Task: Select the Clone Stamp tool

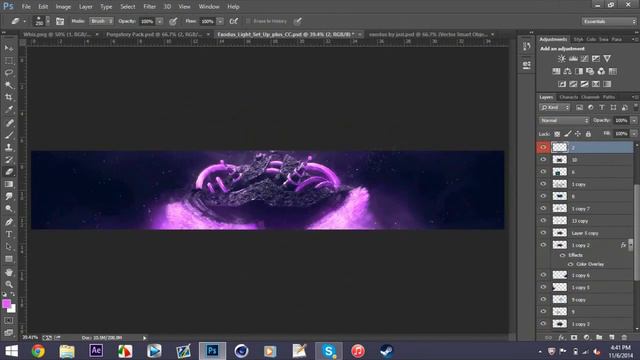Action: pyautogui.click(x=9, y=147)
